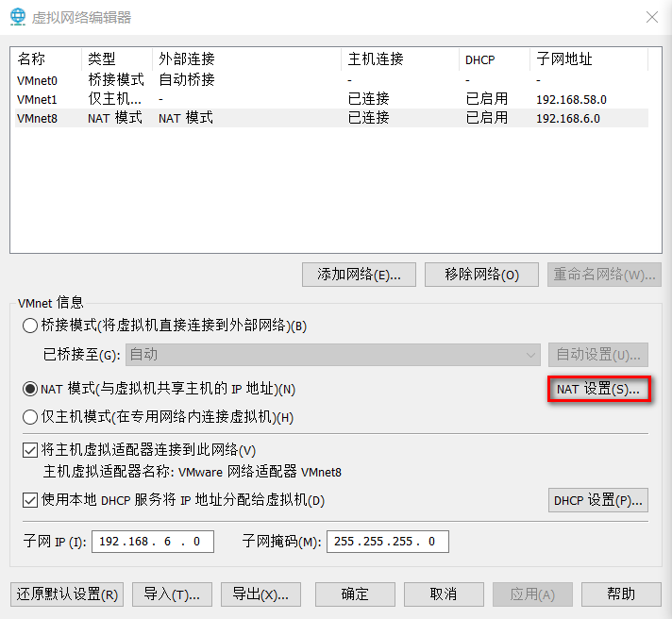Select the VMnet8 NAT network row
The height and width of the screenshot is (619, 672).
tap(38, 118)
